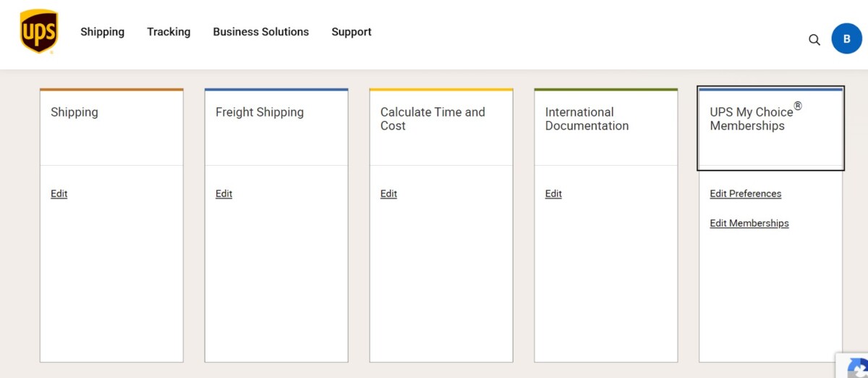Select the UPS My Choice Memberships heading
The image size is (868, 378).
pyautogui.click(x=756, y=117)
